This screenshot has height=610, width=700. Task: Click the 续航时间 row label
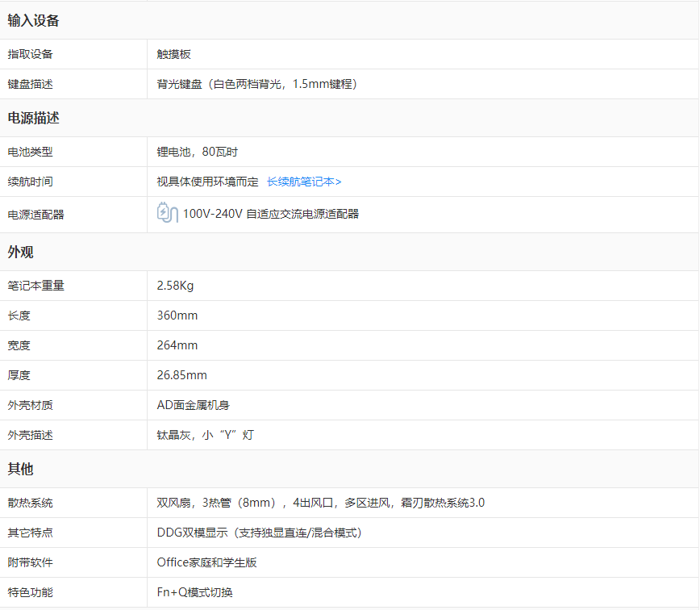30,182
